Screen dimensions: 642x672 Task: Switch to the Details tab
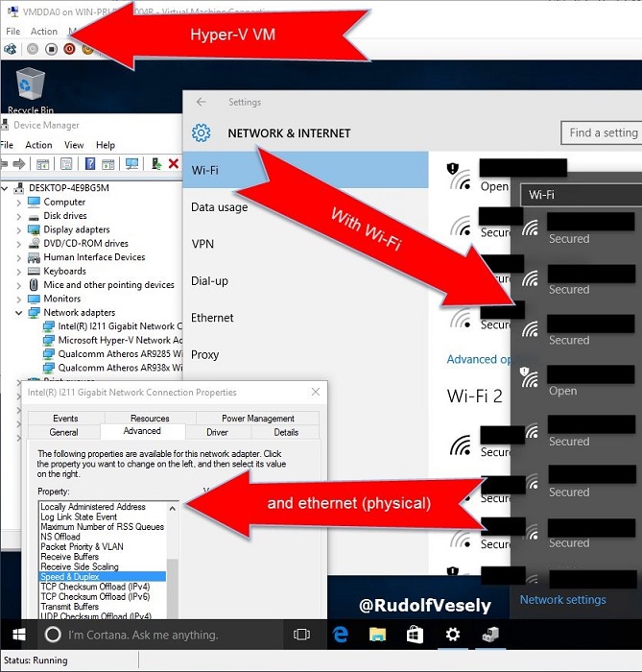pyautogui.click(x=286, y=432)
